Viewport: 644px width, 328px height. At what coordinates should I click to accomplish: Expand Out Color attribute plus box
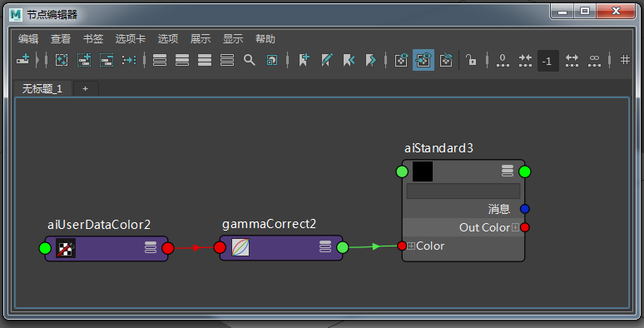(x=515, y=227)
